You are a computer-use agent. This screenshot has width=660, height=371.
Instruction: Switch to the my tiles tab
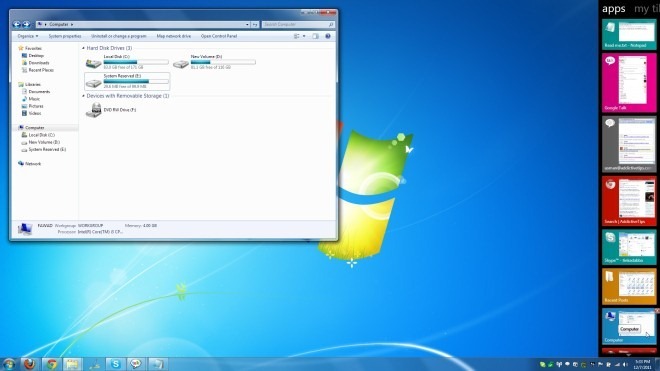click(x=647, y=9)
